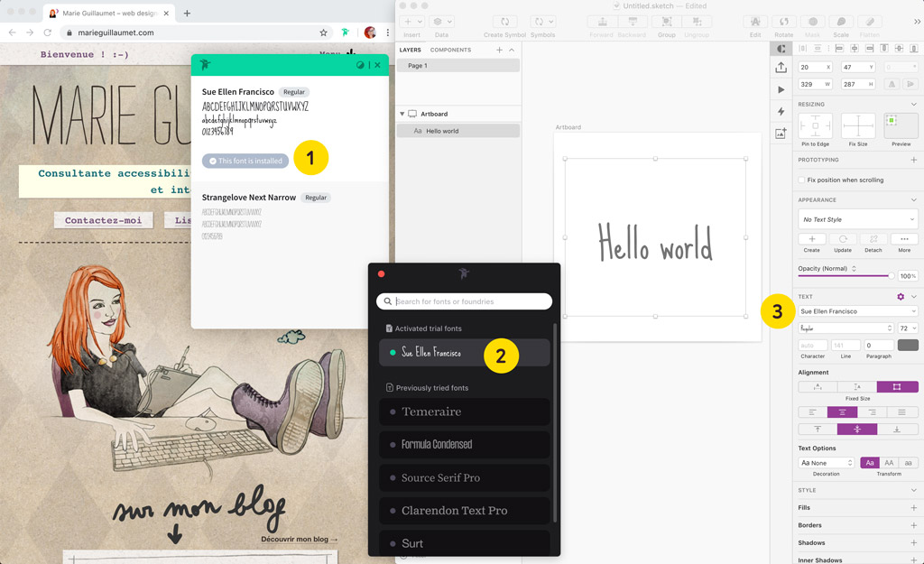Click the Fonts Ninja extension icon in Chrome
The height and width of the screenshot is (564, 924).
[x=345, y=32]
